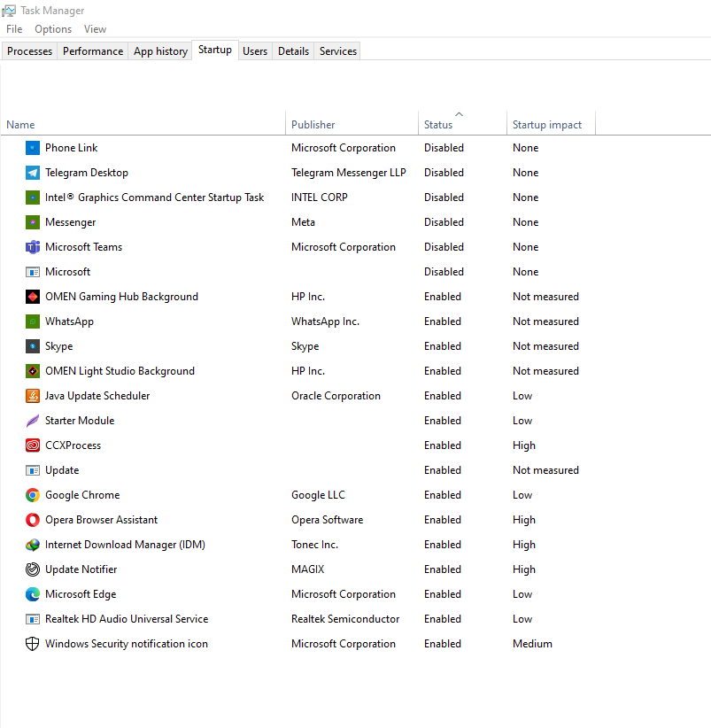The image size is (711, 728).
Task: Switch to the Processes tab
Action: (x=30, y=51)
